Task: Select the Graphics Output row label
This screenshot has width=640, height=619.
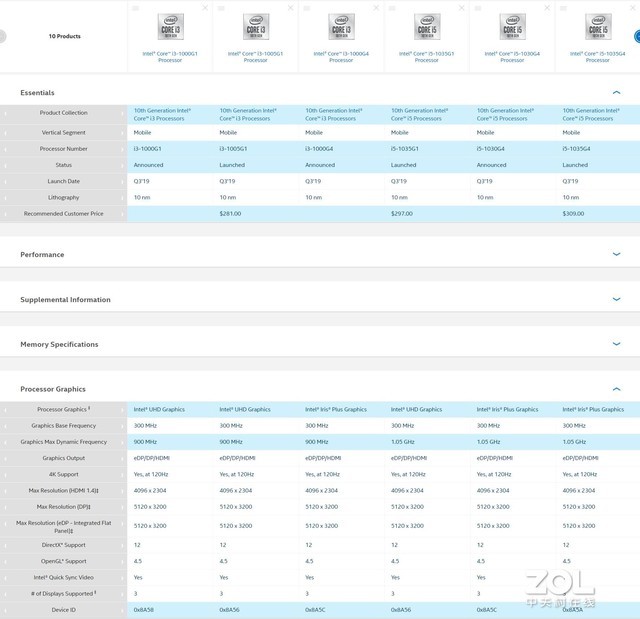Action: click(63, 458)
